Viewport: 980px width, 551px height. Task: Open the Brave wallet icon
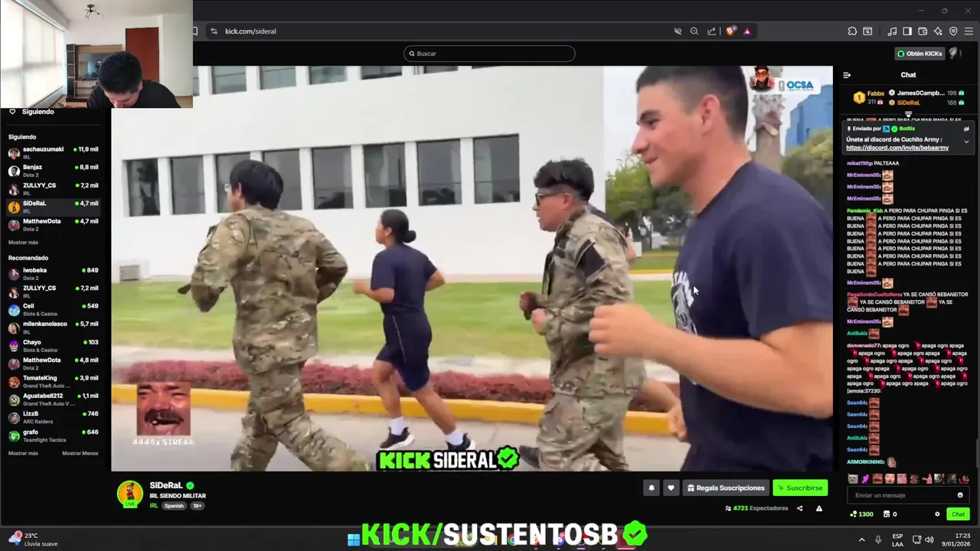click(923, 31)
